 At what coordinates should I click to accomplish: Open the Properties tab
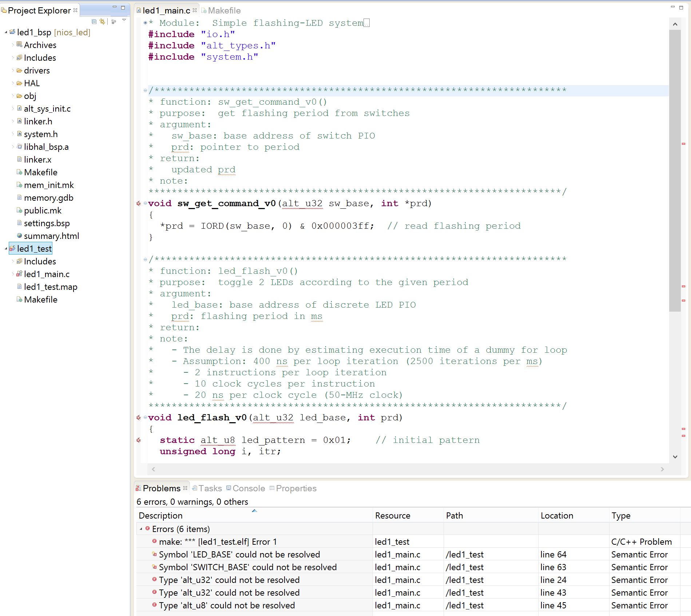tap(293, 488)
